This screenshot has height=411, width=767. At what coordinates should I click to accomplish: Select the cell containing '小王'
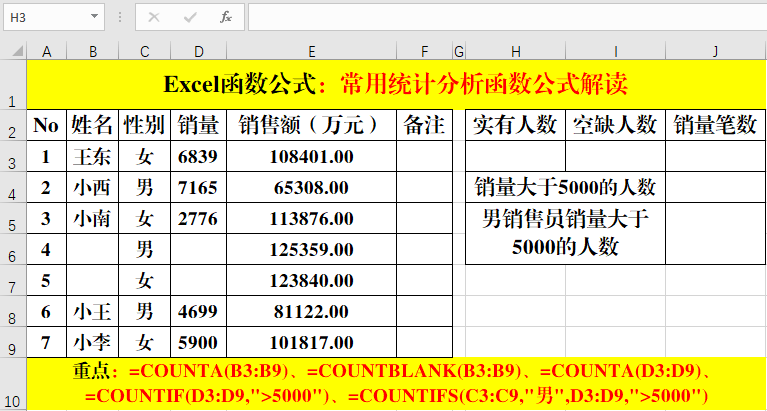click(92, 311)
